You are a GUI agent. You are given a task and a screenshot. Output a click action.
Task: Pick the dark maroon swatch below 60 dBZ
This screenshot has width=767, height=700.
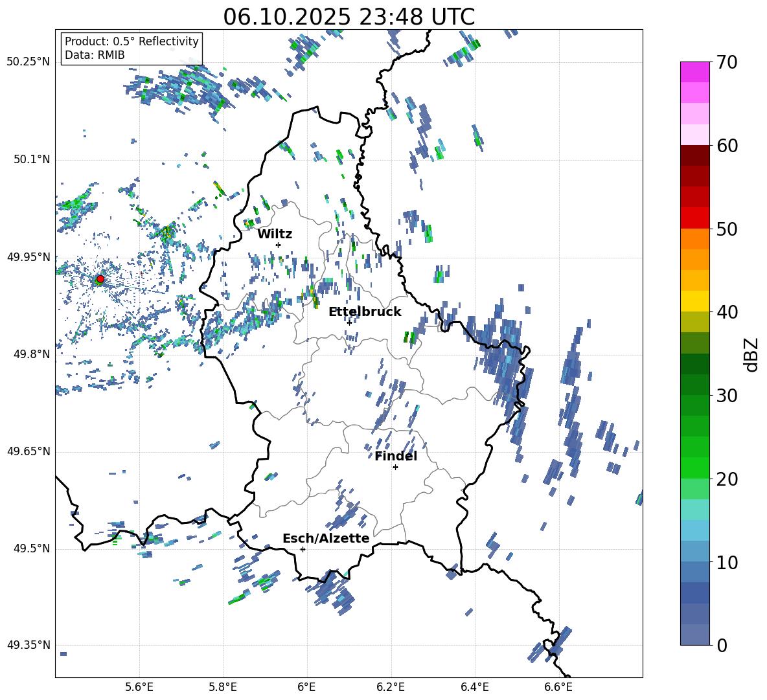[695, 155]
